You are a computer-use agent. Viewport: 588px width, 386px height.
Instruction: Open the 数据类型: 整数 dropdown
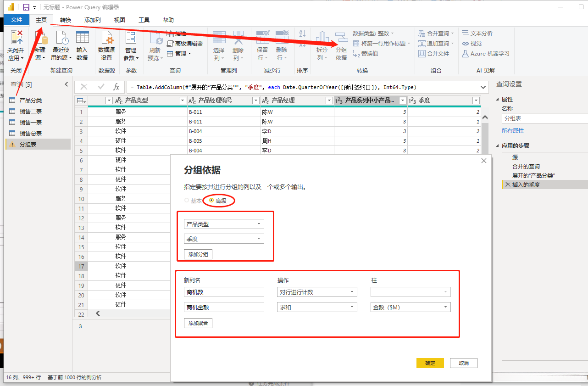pyautogui.click(x=373, y=33)
